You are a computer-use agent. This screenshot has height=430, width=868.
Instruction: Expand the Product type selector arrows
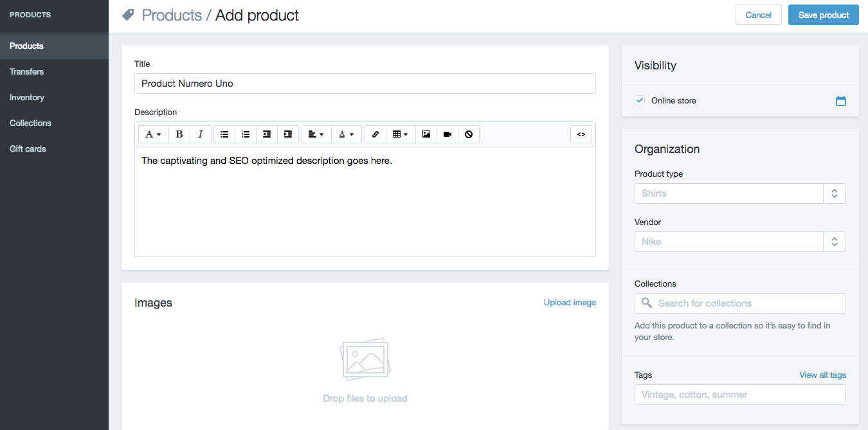point(835,193)
